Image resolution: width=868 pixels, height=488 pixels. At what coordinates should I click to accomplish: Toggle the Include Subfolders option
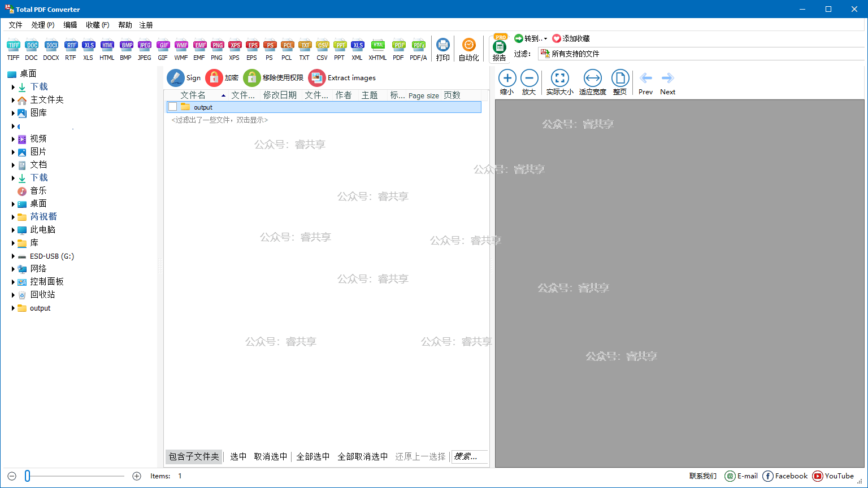194,456
